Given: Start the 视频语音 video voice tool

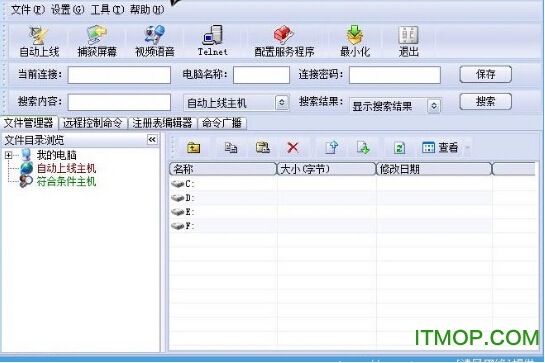Looking at the screenshot, I should click(154, 41).
